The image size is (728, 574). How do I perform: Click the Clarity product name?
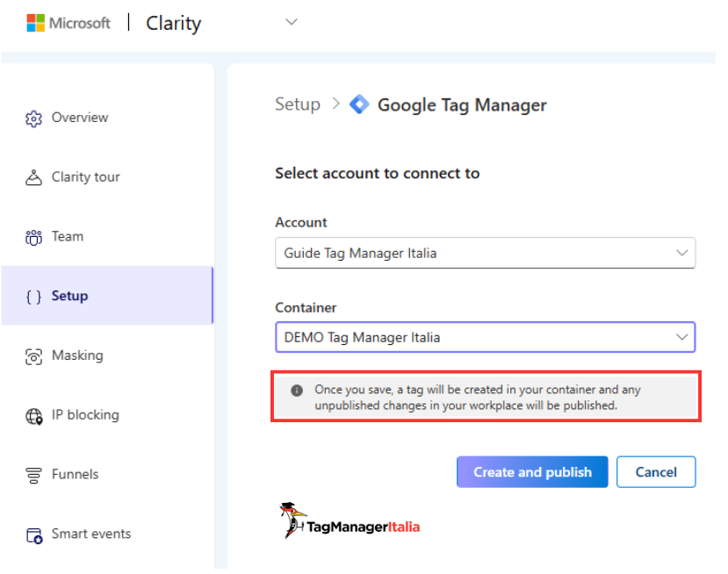coord(174,23)
